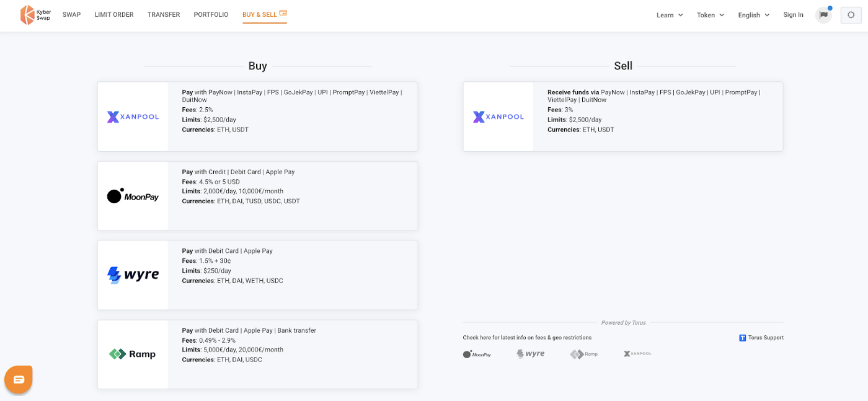Click 'Currencies: ETH, DAI, USDC' in Ramp card
The width and height of the screenshot is (868, 401).
(x=222, y=359)
